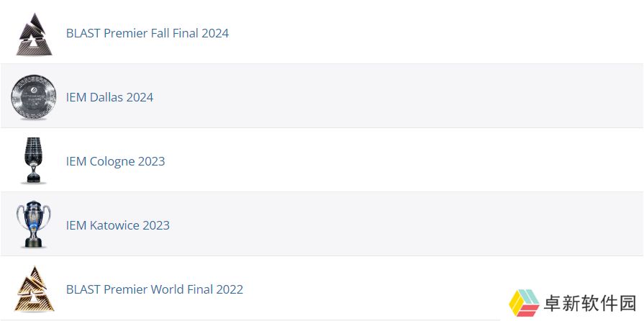644x321 pixels.
Task: Select the white IEM Cologne 2023 row
Action: [322, 160]
